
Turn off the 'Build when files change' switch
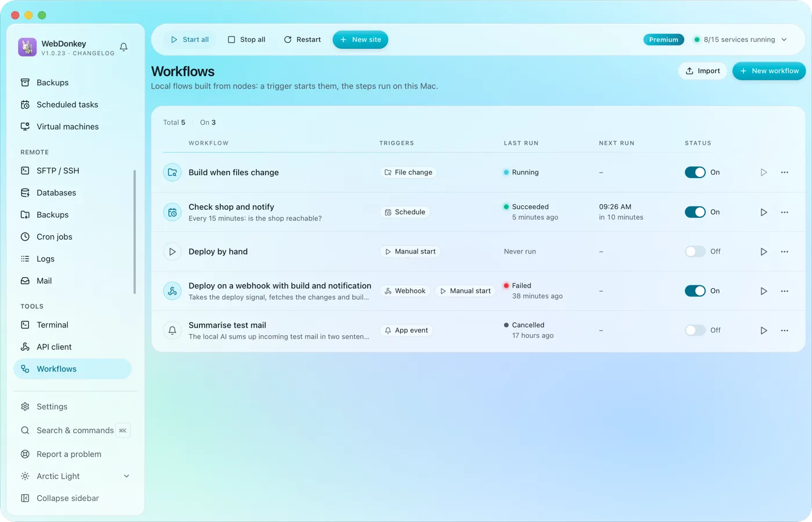tap(695, 172)
